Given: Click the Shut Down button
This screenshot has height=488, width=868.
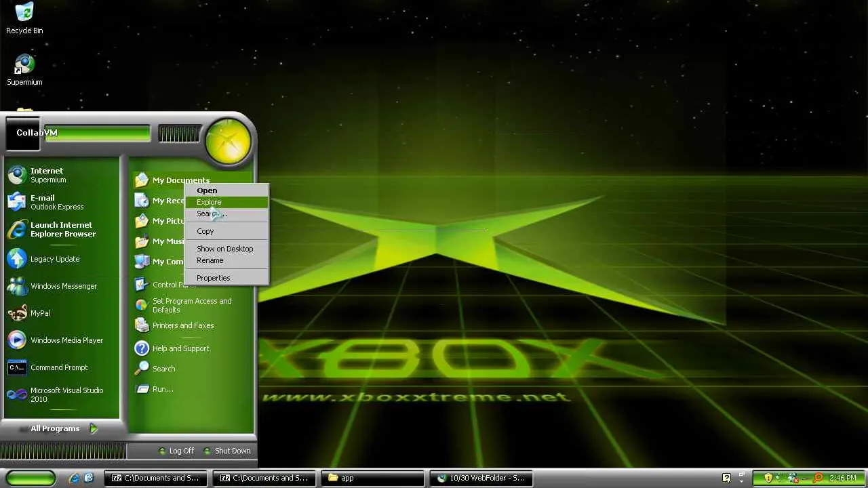Looking at the screenshot, I should coord(227,451).
